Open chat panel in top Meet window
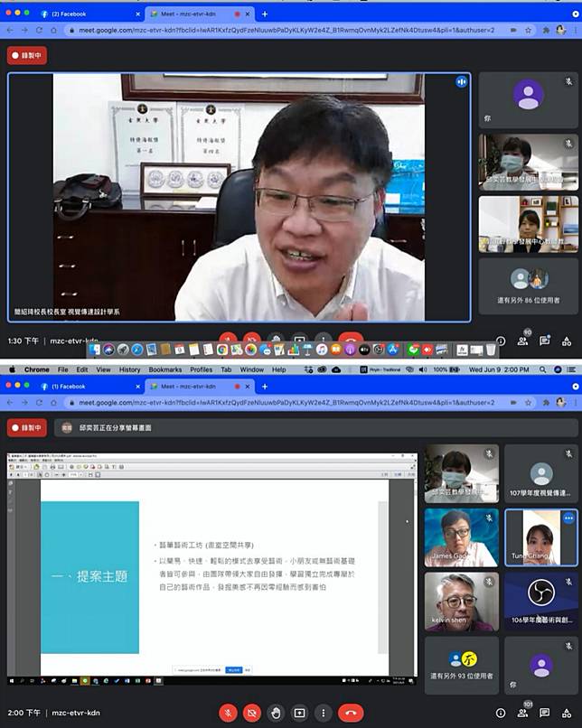The height and width of the screenshot is (728, 582). (544, 341)
